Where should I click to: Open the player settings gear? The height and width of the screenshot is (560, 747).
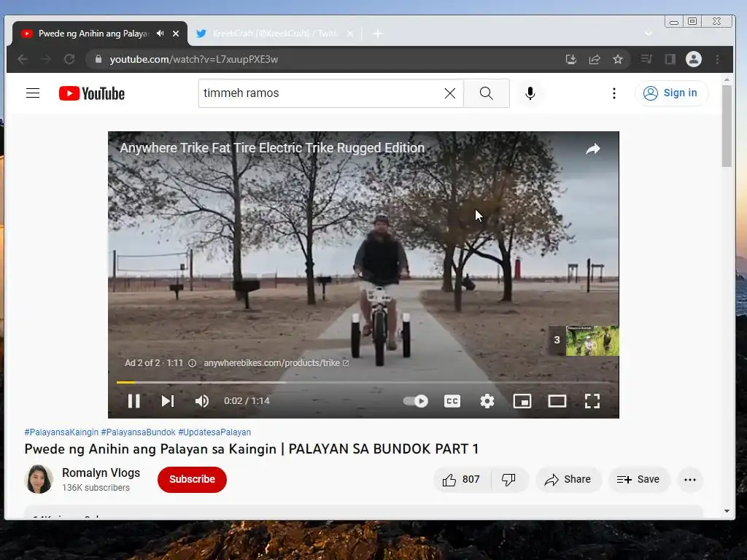click(x=487, y=401)
